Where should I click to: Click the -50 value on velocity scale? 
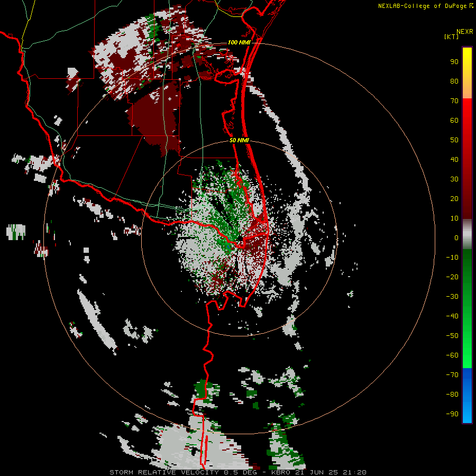[x=452, y=336]
